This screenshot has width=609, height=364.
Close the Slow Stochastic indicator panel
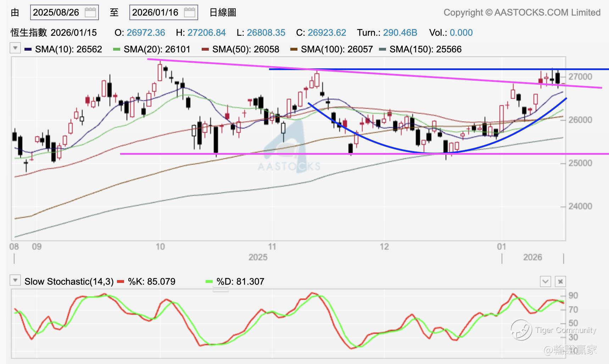point(560,281)
